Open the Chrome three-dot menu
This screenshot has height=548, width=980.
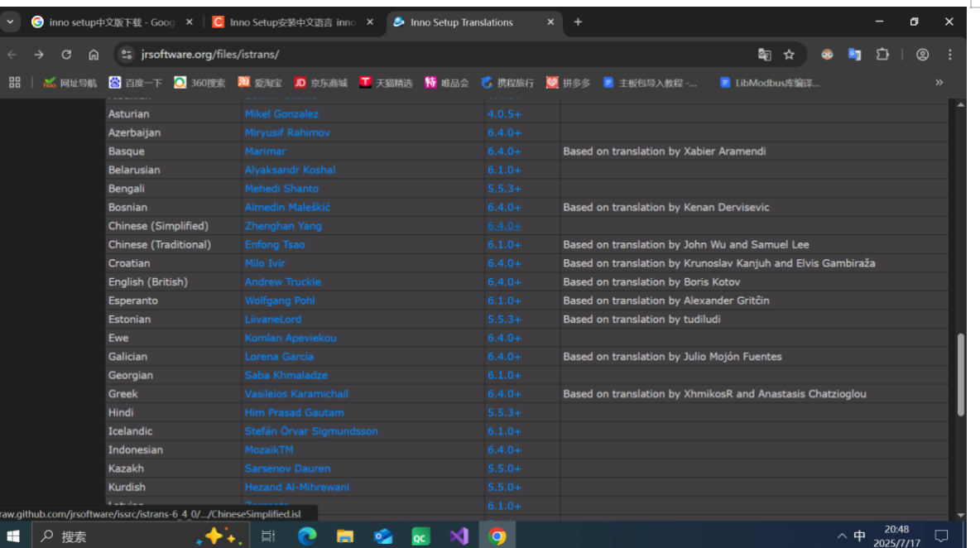tap(950, 55)
